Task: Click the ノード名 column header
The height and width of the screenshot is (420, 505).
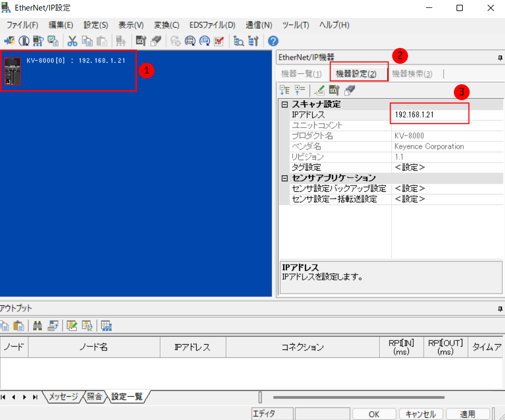Action: 94,347
